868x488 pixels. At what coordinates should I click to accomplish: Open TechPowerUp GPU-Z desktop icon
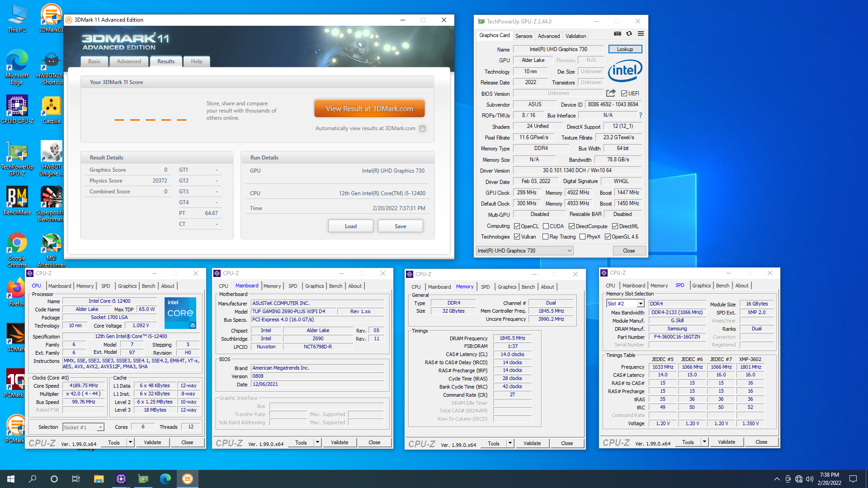tap(17, 158)
